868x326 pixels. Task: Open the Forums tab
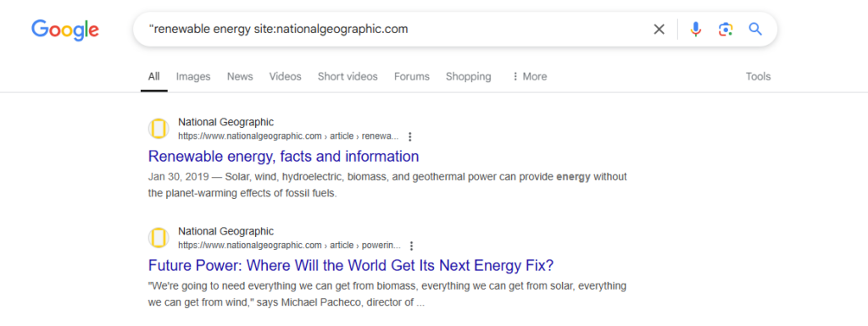point(412,77)
